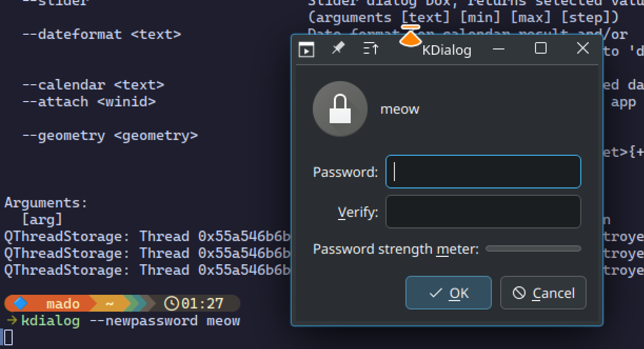Pin the KDialog window on all desktops
This screenshot has width=644, height=349.
pyautogui.click(x=338, y=48)
